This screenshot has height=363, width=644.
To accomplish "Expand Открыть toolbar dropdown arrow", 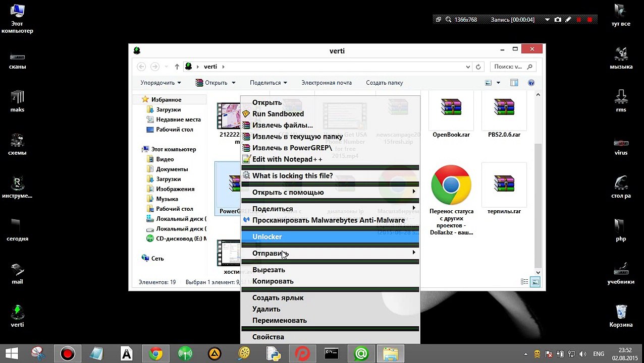I will point(233,83).
